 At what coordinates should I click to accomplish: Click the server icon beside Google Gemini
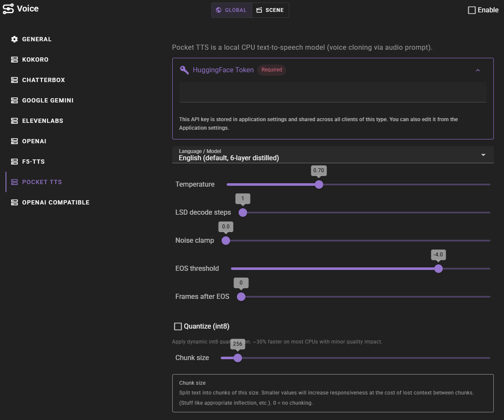tap(14, 100)
